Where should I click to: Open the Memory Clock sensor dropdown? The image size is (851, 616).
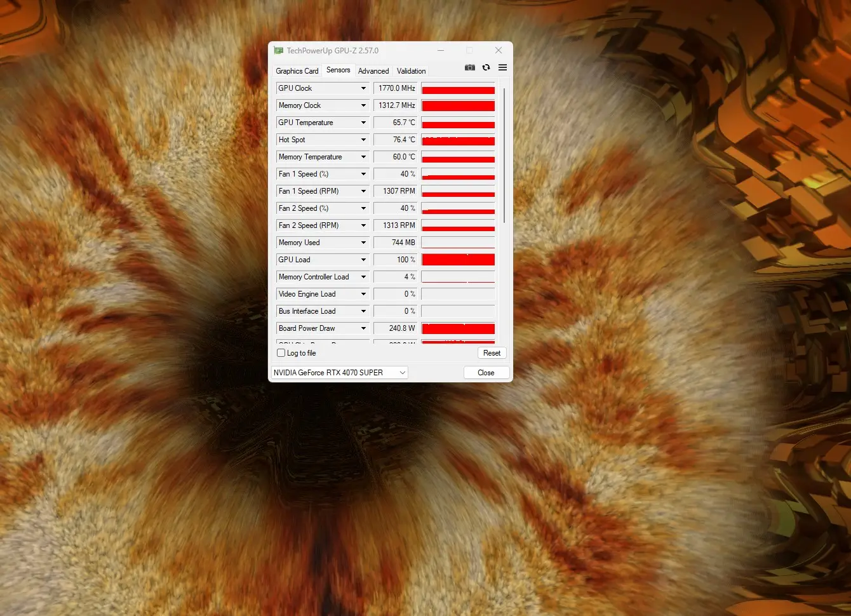[363, 105]
